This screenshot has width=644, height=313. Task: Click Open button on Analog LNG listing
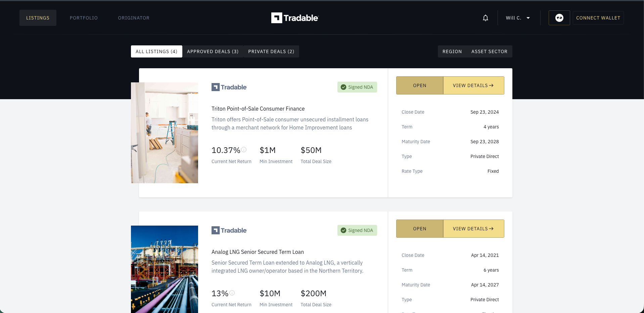tap(420, 229)
